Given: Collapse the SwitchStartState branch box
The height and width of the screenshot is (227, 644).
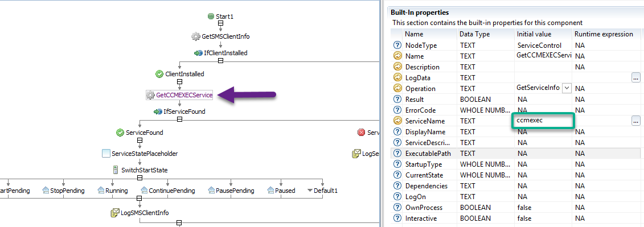Looking at the screenshot, I should coord(140,178).
